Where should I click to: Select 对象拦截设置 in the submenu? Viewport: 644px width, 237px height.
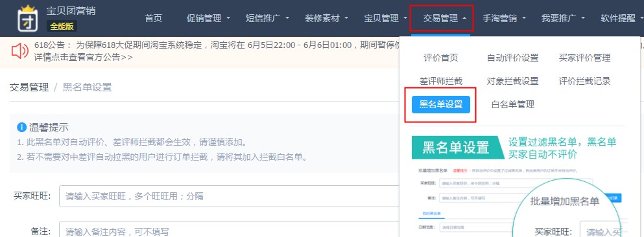tap(512, 81)
